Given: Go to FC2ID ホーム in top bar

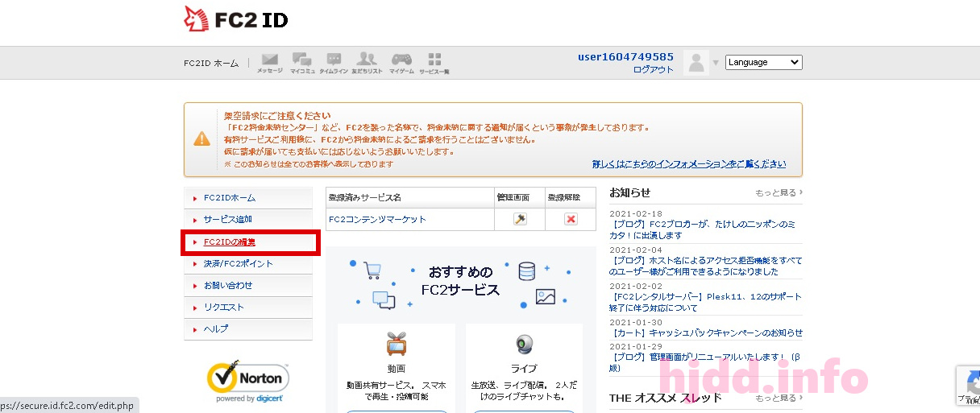Looking at the screenshot, I should click(211, 63).
